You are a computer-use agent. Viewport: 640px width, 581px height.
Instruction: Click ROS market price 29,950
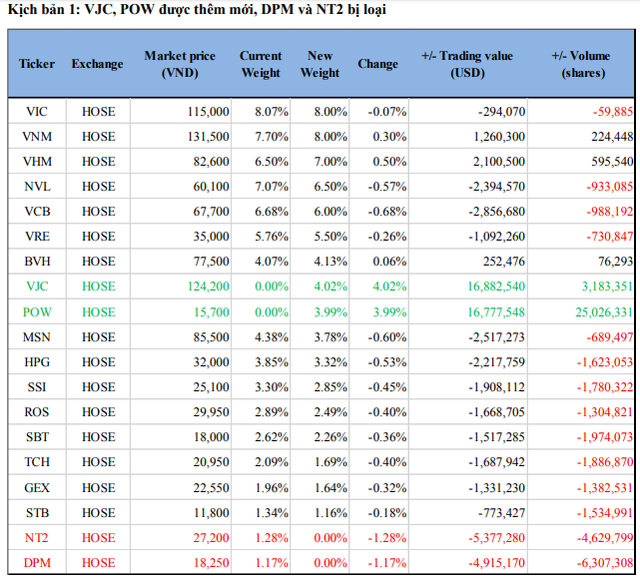point(211,412)
